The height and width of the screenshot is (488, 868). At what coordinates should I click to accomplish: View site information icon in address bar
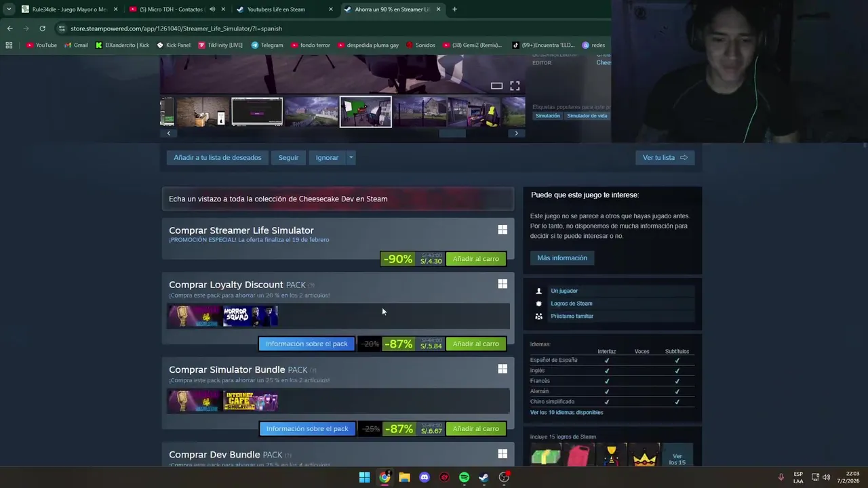point(62,28)
